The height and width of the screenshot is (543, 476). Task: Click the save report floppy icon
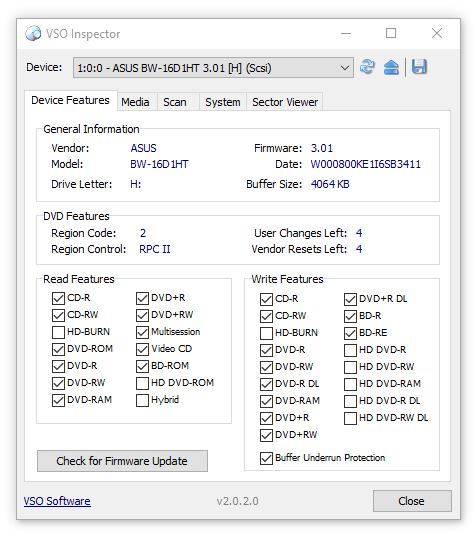419,67
